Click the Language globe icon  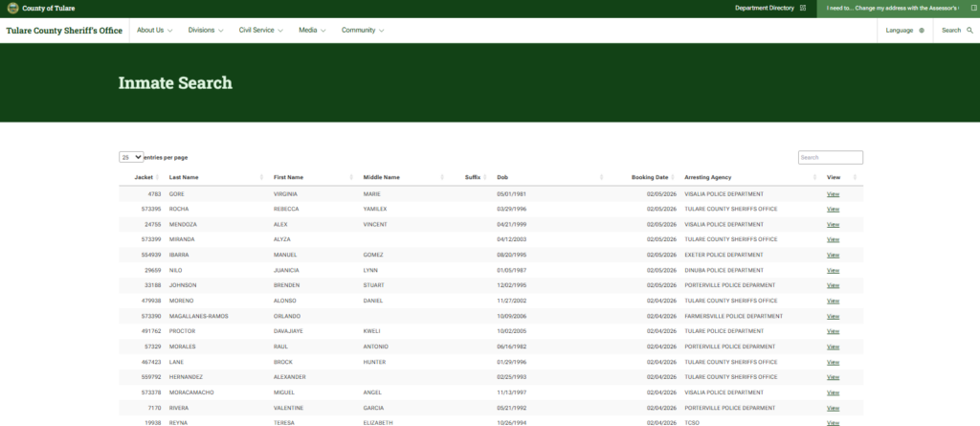click(x=922, y=31)
